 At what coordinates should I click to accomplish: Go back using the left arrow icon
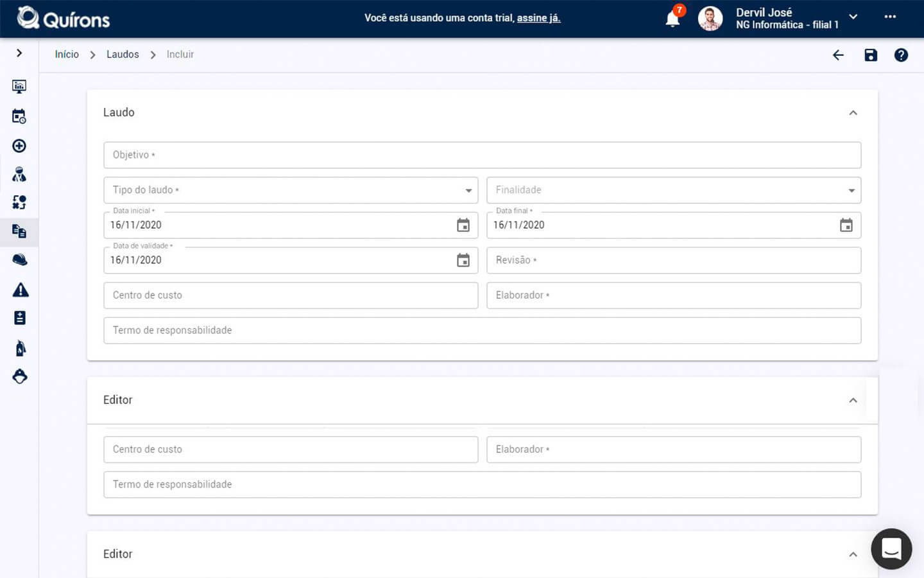coord(838,55)
